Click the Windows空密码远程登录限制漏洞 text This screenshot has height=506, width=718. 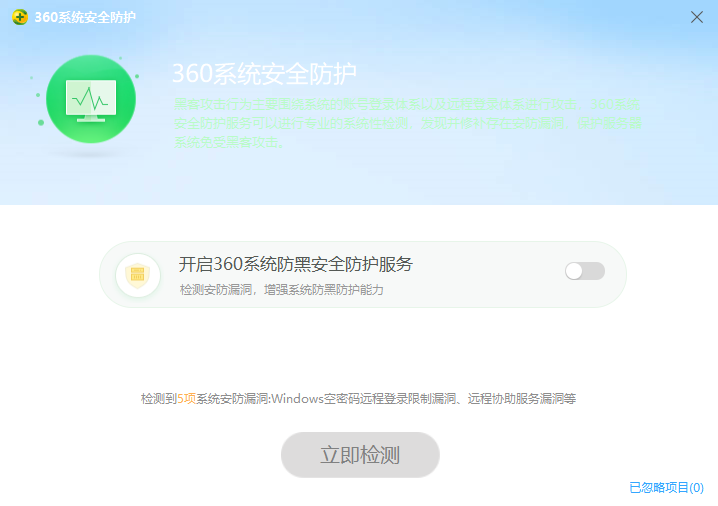click(x=363, y=399)
